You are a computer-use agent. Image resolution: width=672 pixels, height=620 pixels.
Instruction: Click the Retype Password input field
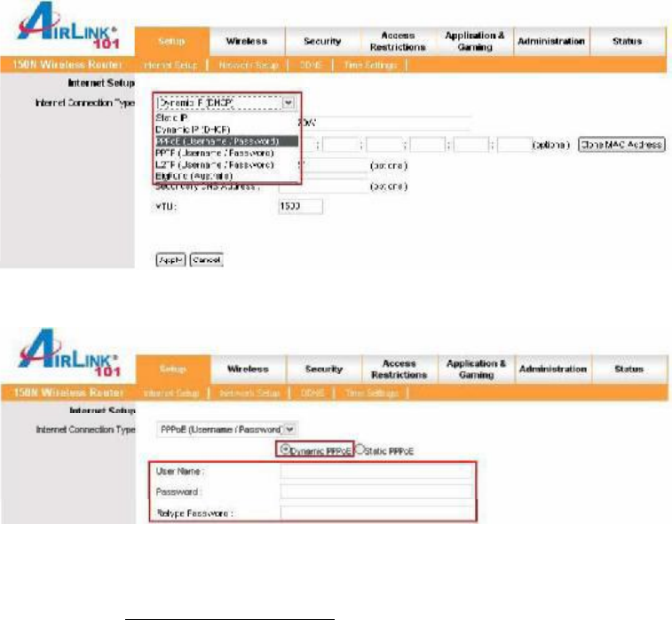[376, 513]
